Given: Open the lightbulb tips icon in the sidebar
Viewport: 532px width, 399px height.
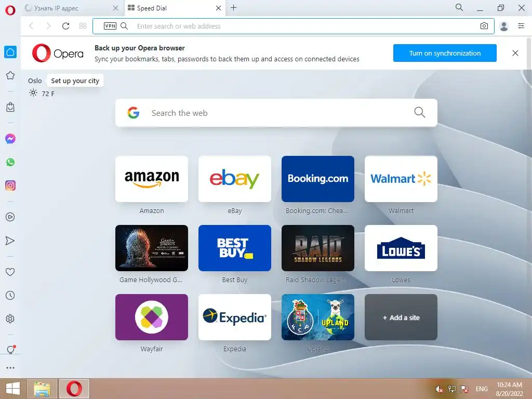Looking at the screenshot, I should [x=10, y=350].
